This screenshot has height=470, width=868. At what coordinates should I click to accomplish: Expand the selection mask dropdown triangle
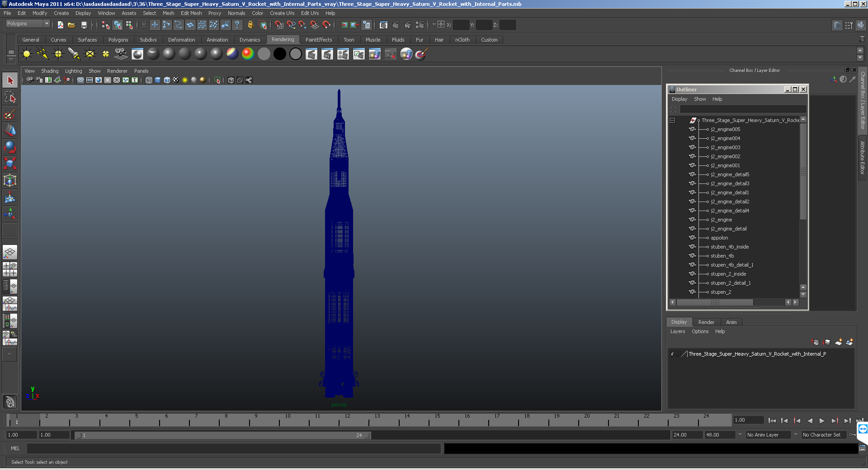tap(144, 25)
